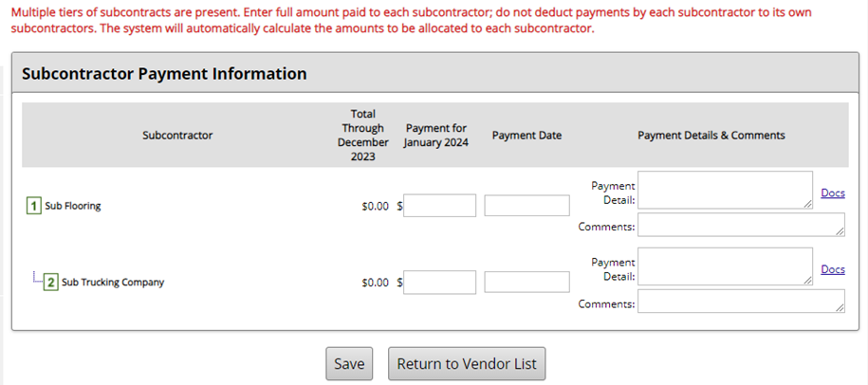Click the Return to Vendor List button

click(467, 364)
